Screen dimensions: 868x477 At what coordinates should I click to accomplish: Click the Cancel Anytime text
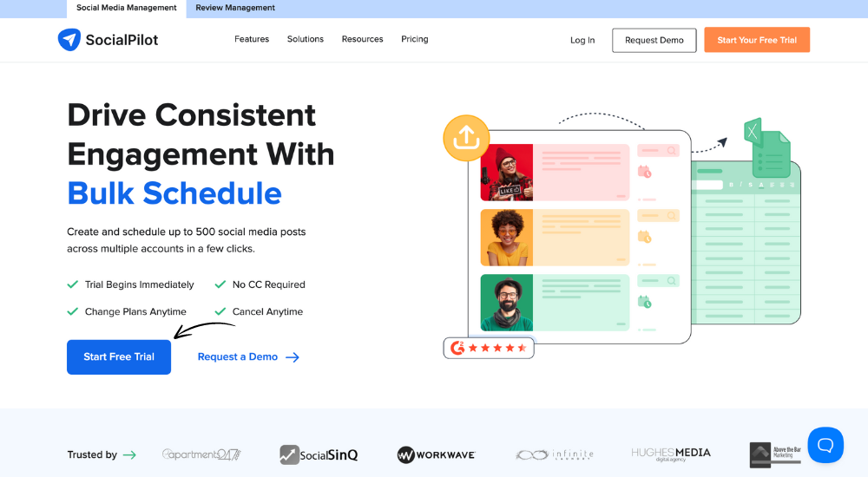[267, 311]
